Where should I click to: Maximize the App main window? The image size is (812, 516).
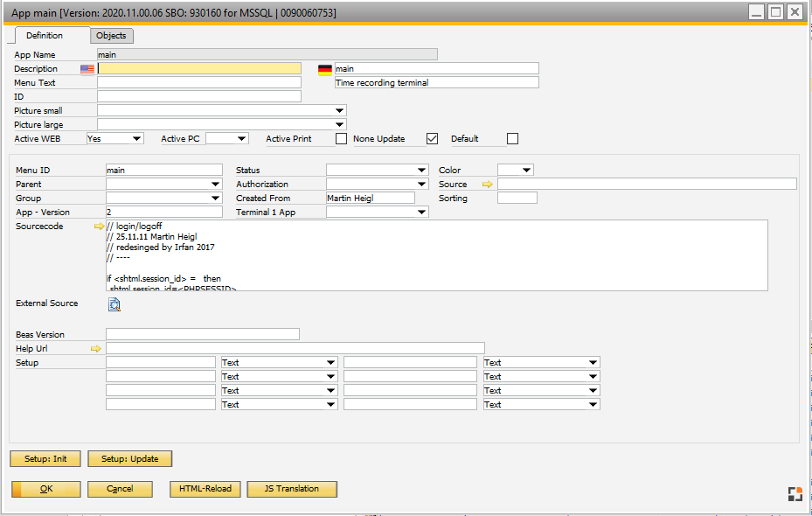point(775,12)
